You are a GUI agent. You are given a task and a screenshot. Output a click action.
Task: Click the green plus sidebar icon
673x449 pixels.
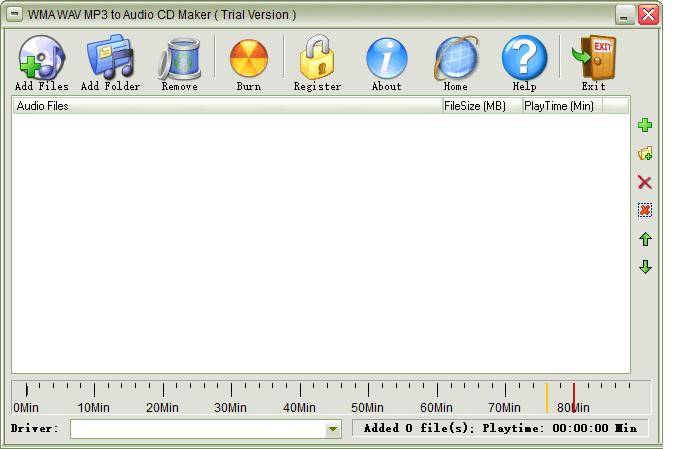[645, 125]
